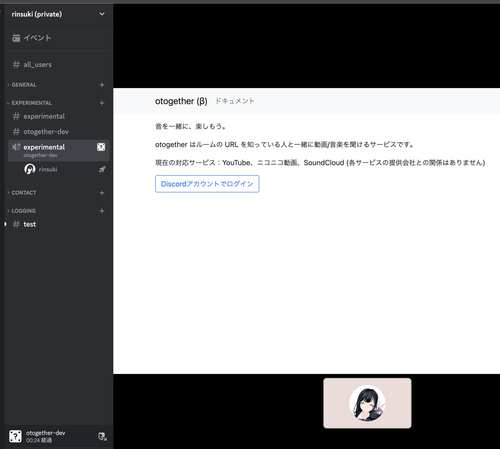This screenshot has height=449, width=500.
Task: Click the 00:24 elapsed time text
Action: (x=39, y=440)
